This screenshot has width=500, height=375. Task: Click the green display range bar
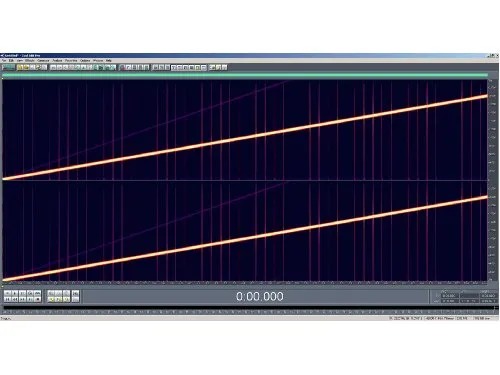click(245, 75)
